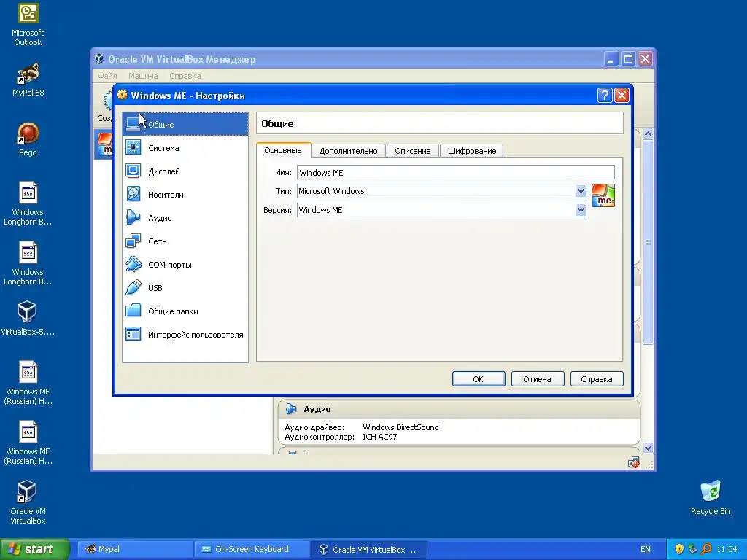The height and width of the screenshot is (560, 747).
Task: Select the lower Windows ME (Russian) file icon
Action: pyautogui.click(x=28, y=443)
